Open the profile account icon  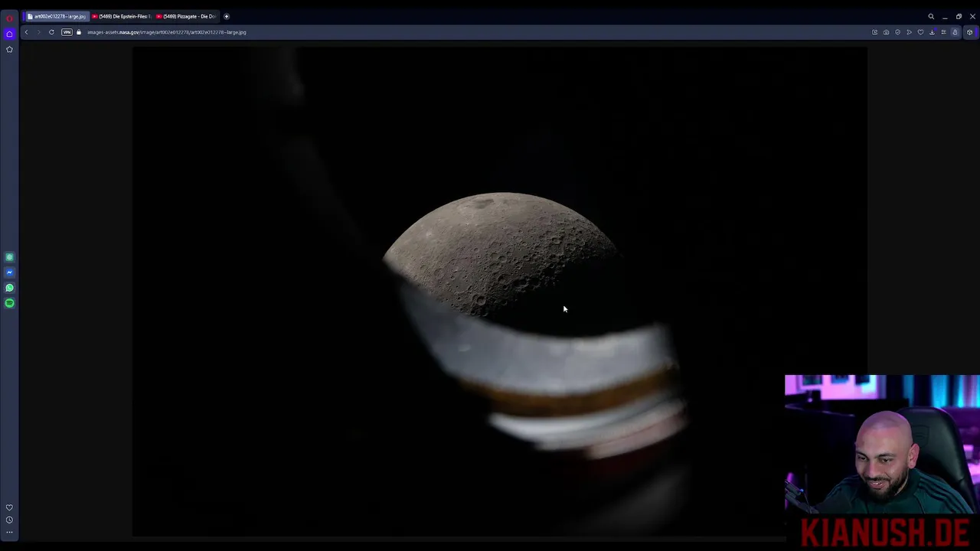[955, 32]
